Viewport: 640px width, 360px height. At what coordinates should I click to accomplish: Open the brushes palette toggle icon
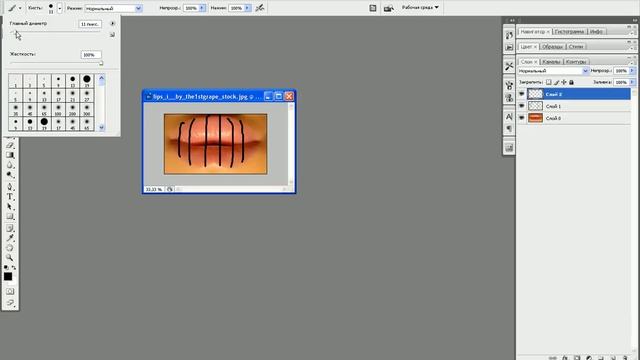coord(373,8)
